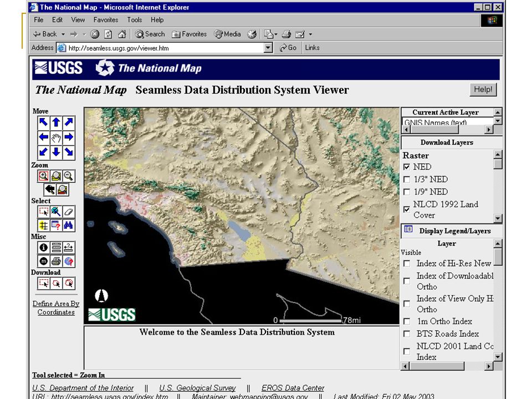Screen dimensions: 532x399
Task: Click Download Layers scrollbar down arrow
Action: coord(498,218)
